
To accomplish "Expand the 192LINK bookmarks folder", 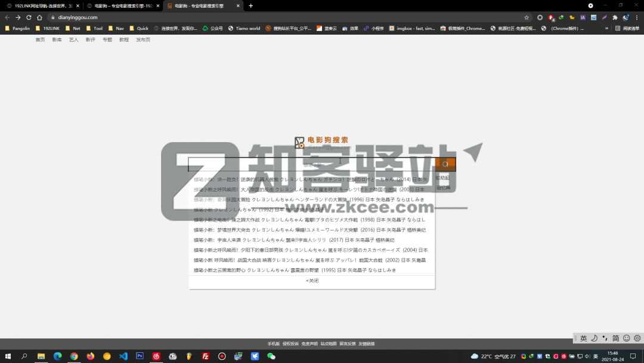I will click(x=48, y=28).
